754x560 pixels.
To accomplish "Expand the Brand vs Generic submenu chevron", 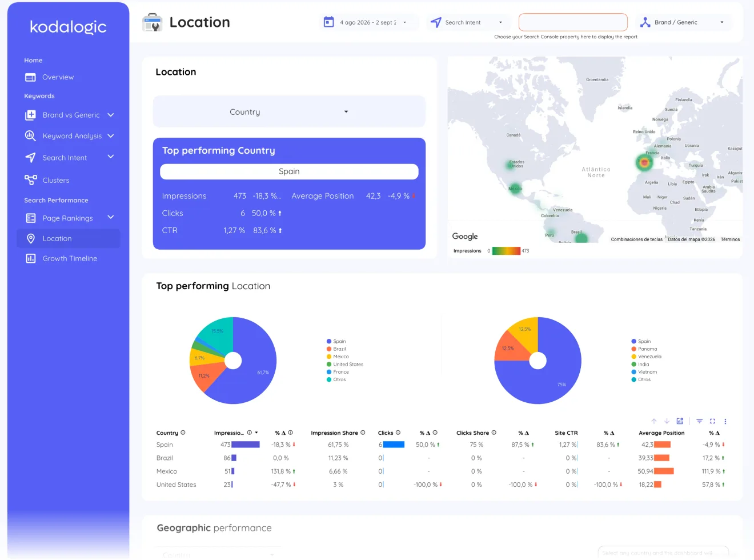I will [x=111, y=115].
